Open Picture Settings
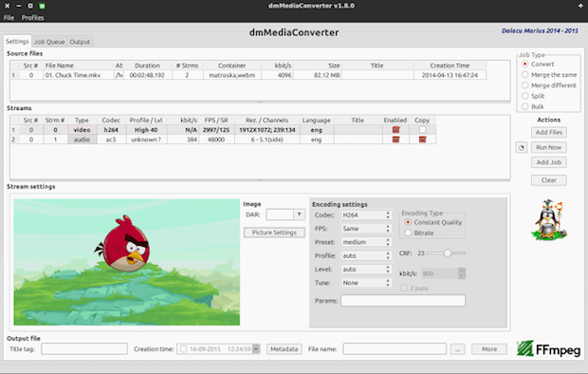This screenshot has height=374, width=588. click(x=274, y=233)
